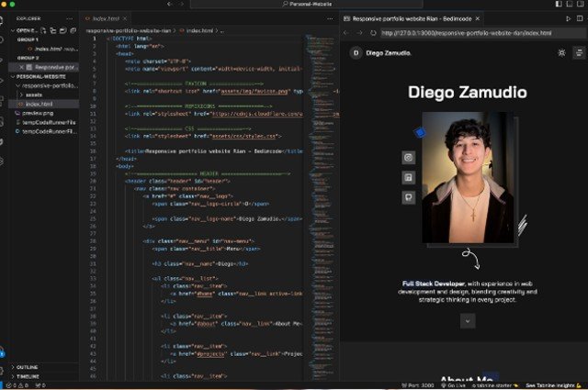
Task: Click the ports forwarded status bar icon
Action: [x=40, y=385]
